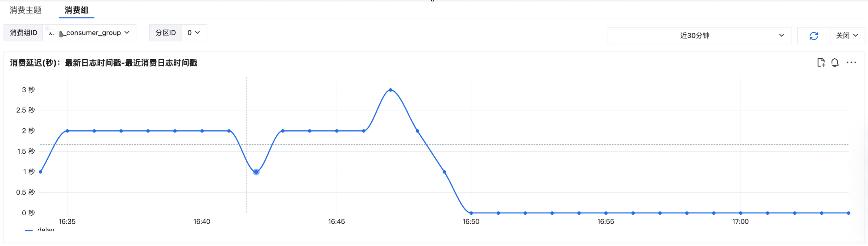This screenshot has height=246, width=868.
Task: Click the highlighted 1-second dip point
Action: [256, 172]
